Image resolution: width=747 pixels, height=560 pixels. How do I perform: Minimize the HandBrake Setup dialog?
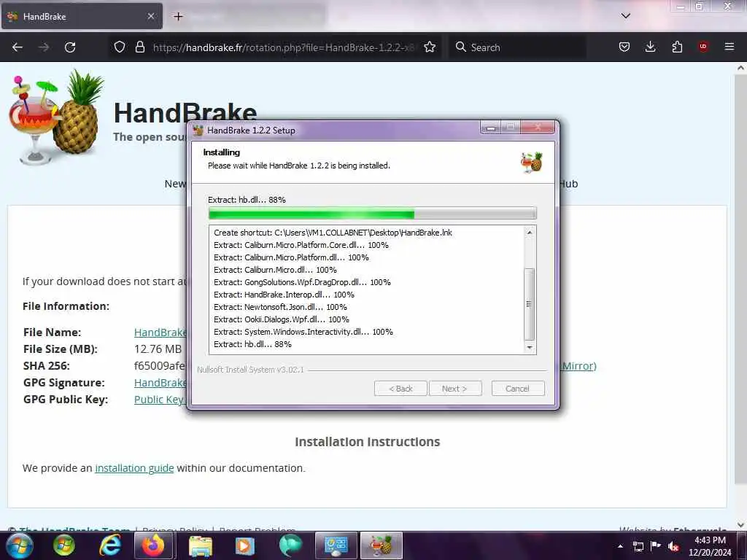tap(491, 128)
